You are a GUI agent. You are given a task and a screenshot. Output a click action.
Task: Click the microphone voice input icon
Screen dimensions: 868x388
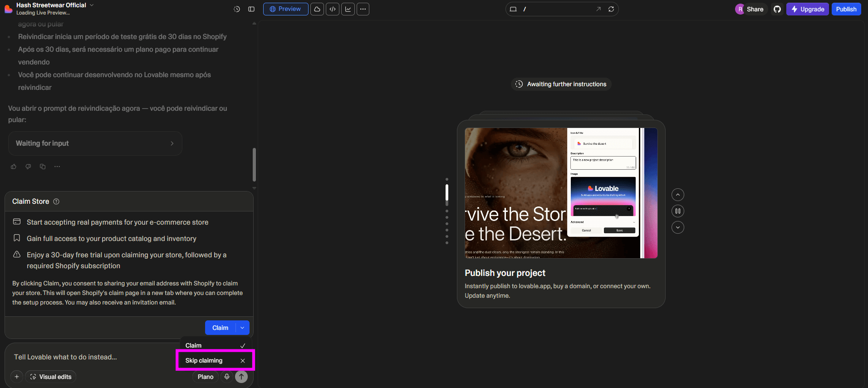227,377
